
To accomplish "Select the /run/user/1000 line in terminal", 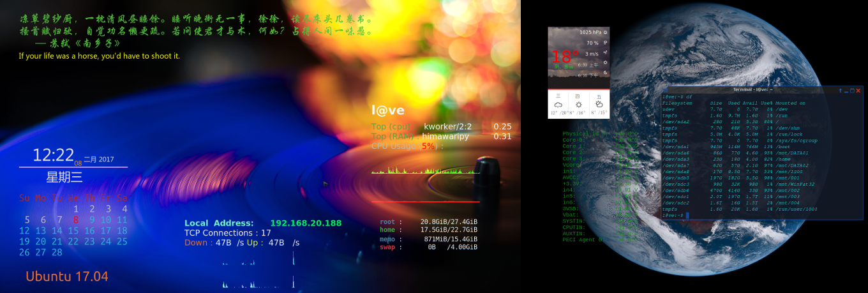I will click(740, 209).
